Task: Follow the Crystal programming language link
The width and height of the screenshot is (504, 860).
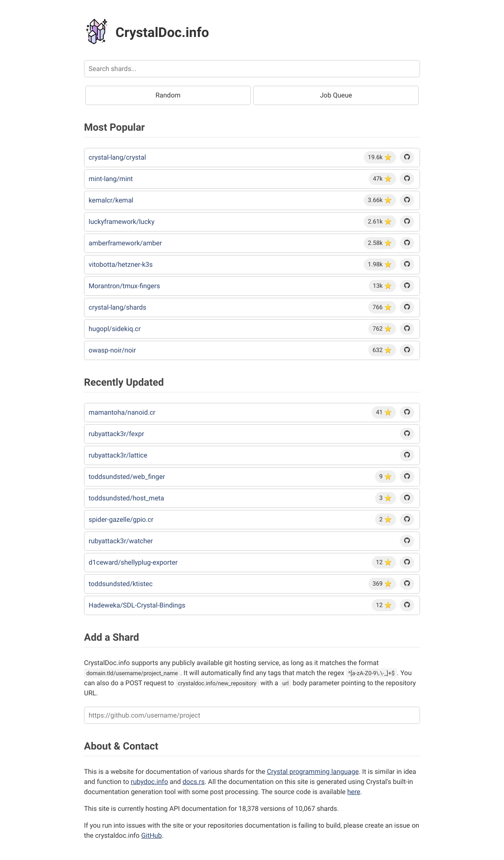Action: pyautogui.click(x=313, y=771)
